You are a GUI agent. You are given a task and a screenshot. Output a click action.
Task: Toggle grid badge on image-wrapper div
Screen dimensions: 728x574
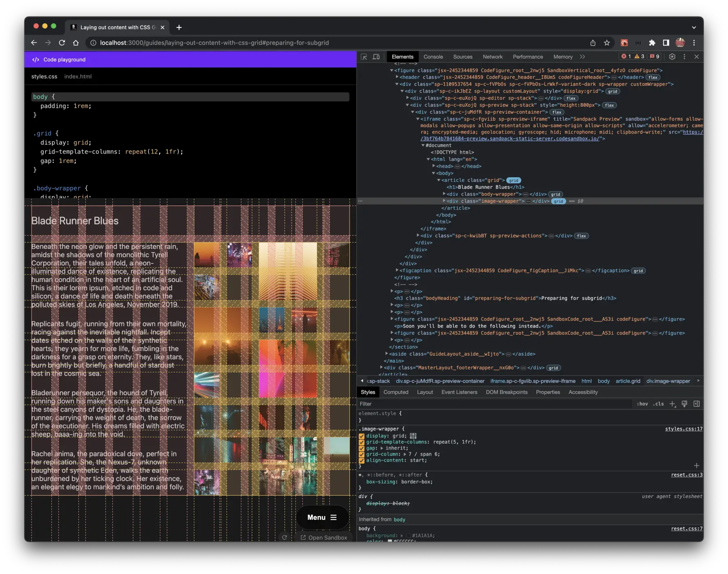(559, 201)
